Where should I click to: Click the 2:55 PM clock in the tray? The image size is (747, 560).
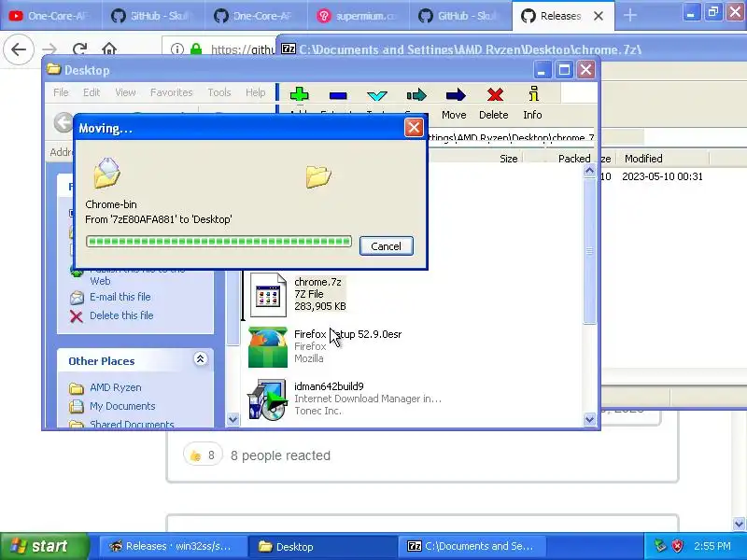point(712,546)
